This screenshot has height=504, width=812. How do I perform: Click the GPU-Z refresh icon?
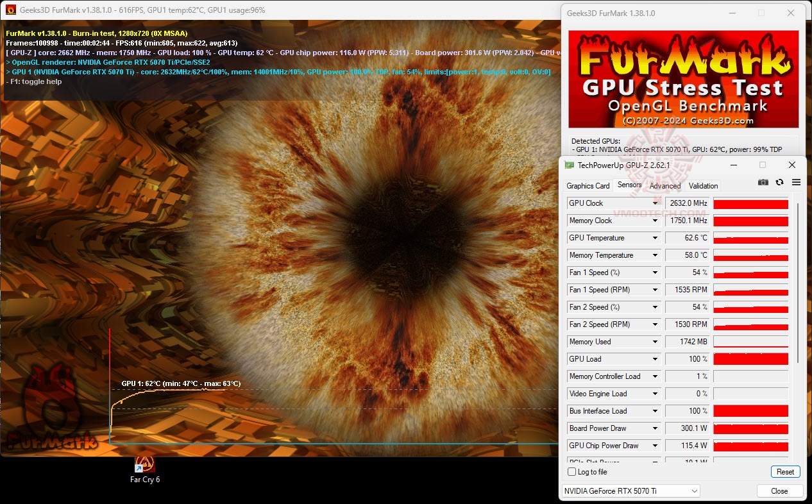(779, 182)
